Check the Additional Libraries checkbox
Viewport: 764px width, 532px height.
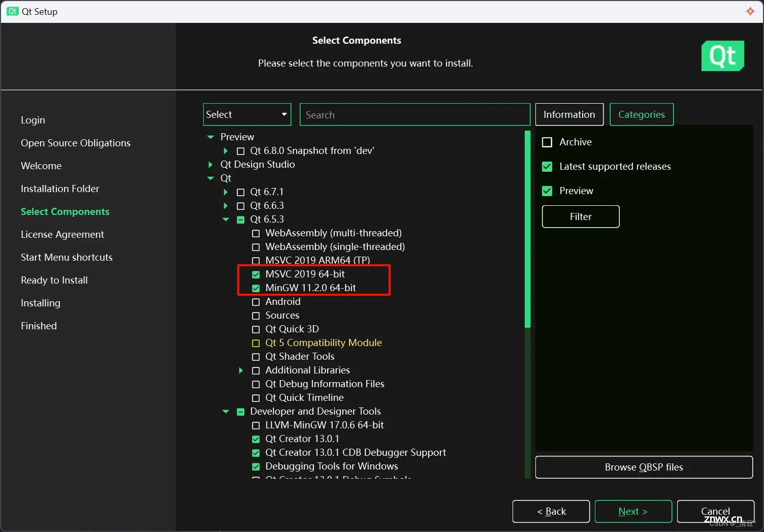[256, 370]
